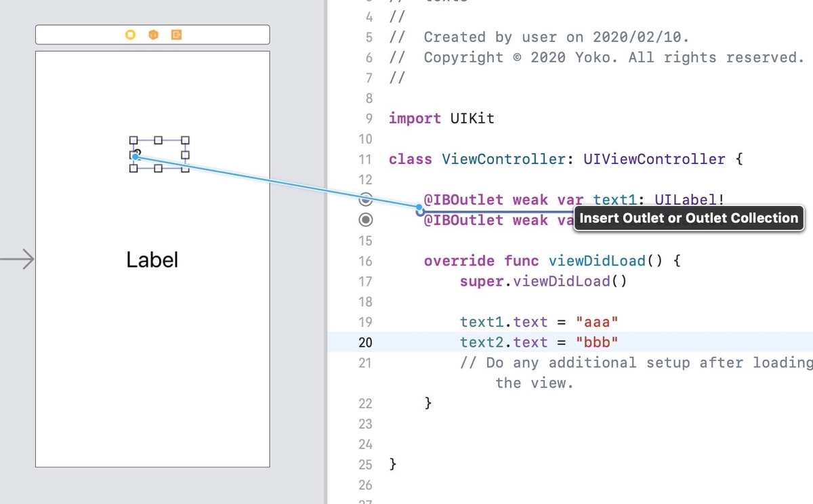
Task: Click the closing brace on line 25
Action: 394,464
